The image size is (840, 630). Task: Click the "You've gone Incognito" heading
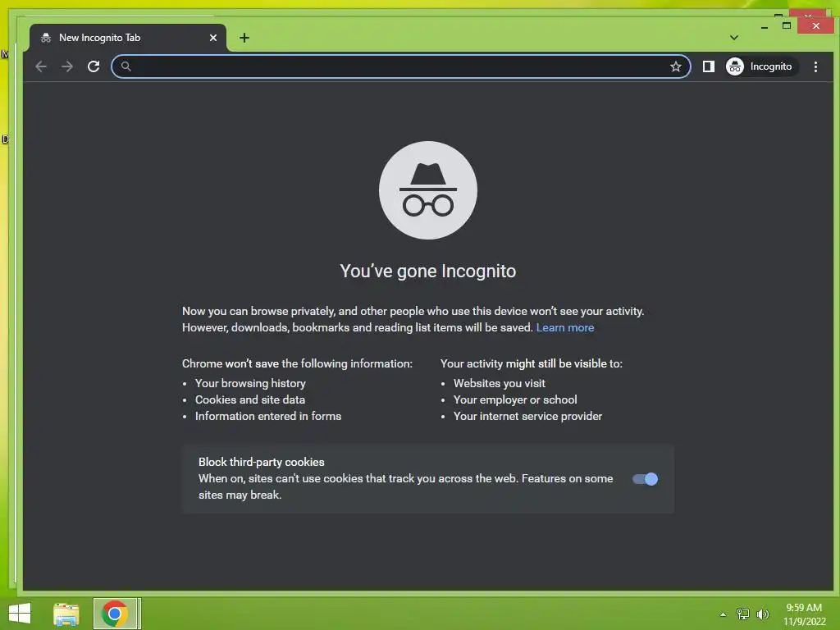(x=428, y=271)
